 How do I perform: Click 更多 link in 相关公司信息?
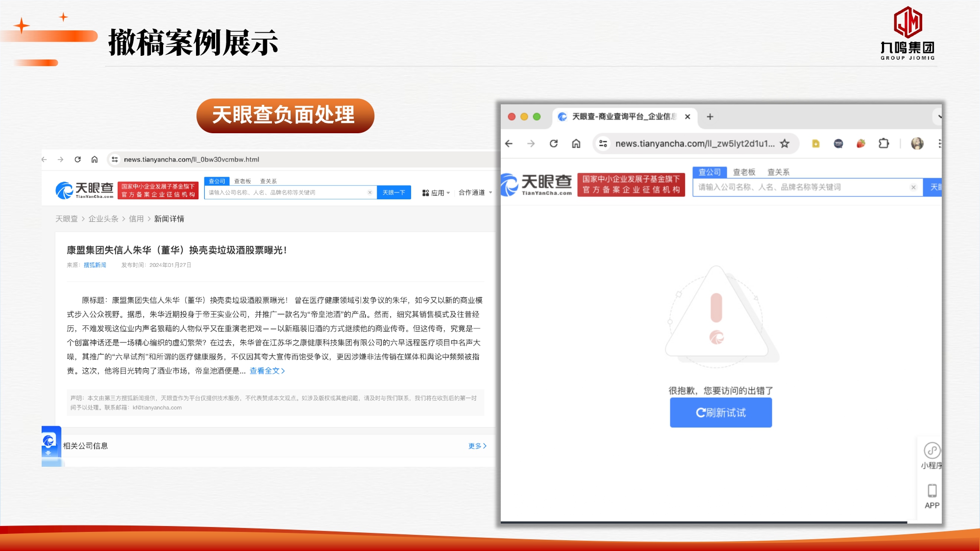click(x=477, y=446)
